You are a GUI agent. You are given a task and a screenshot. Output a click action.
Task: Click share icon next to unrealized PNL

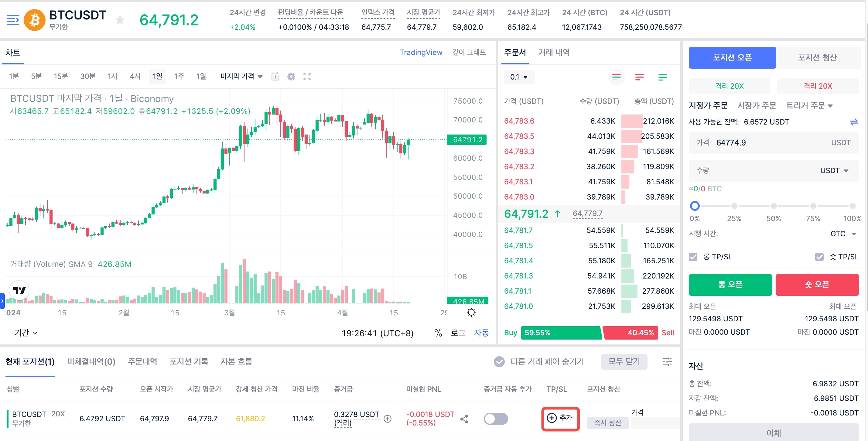click(x=464, y=419)
